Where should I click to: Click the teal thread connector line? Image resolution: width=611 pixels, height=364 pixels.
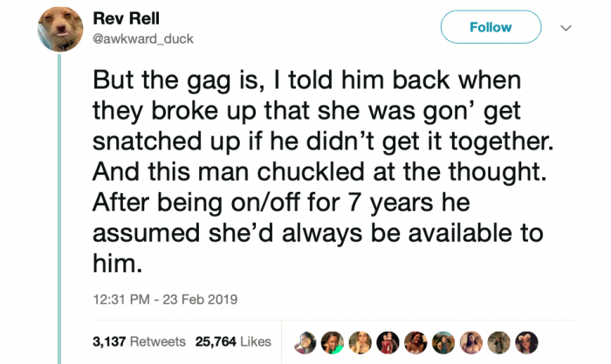point(59,209)
